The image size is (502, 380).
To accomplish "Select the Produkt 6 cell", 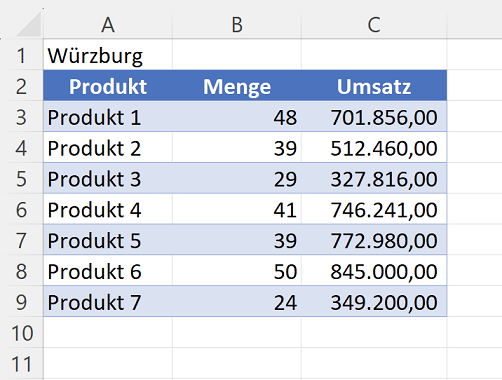I will point(108,271).
